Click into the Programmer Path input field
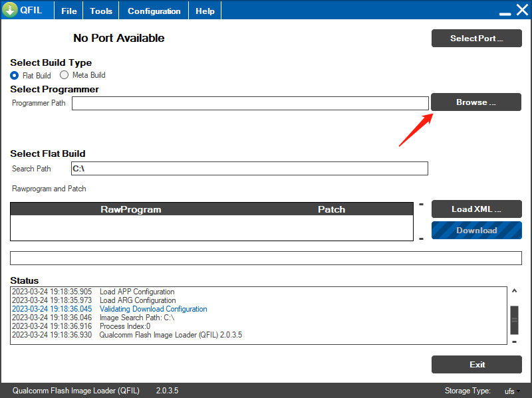The height and width of the screenshot is (398, 532). [250, 103]
